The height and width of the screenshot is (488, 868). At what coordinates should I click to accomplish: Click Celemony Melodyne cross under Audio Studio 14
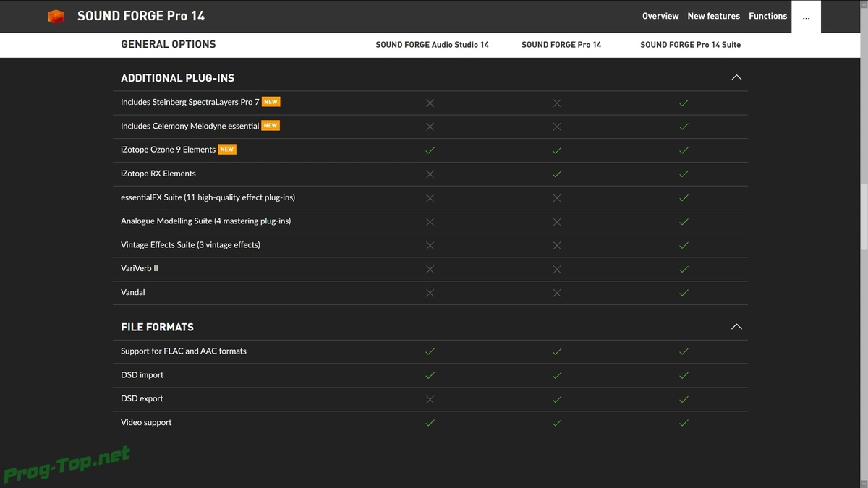[x=430, y=127]
